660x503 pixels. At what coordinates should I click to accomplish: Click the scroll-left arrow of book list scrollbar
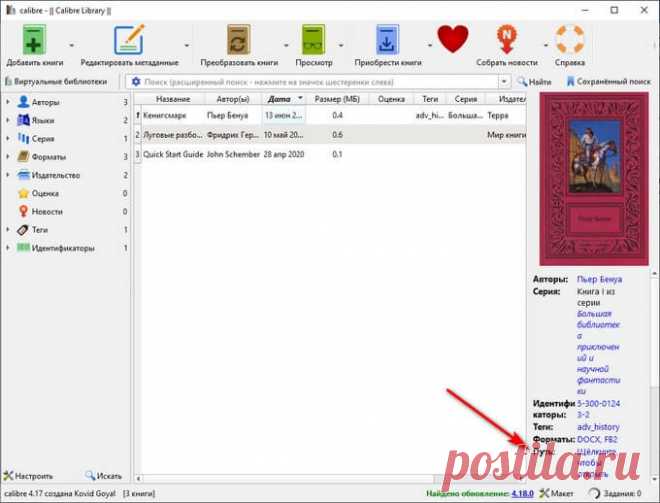138,479
